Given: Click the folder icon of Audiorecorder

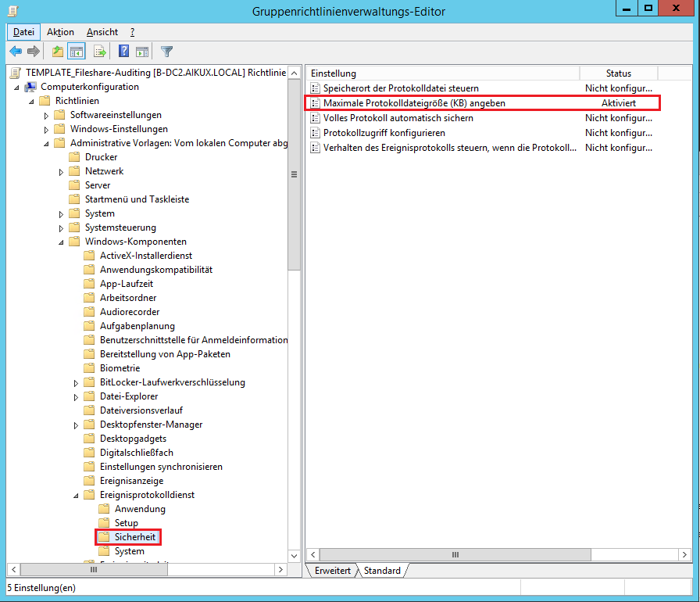Looking at the screenshot, I should click(89, 312).
